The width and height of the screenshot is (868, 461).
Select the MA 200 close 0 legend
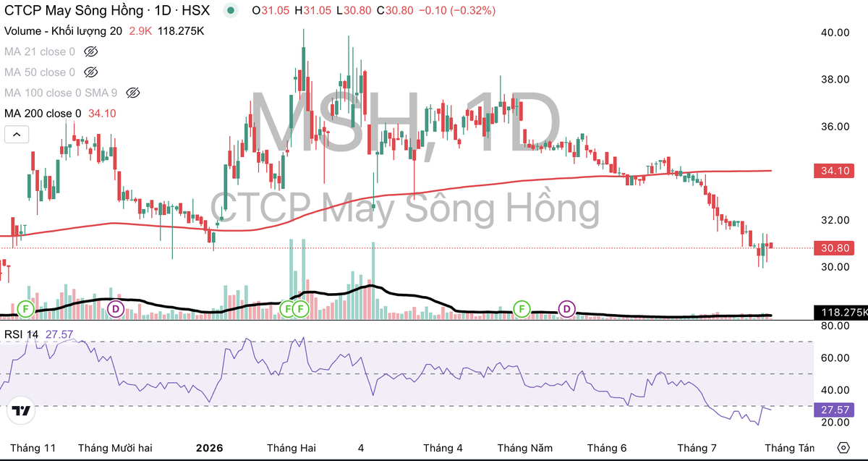point(43,114)
